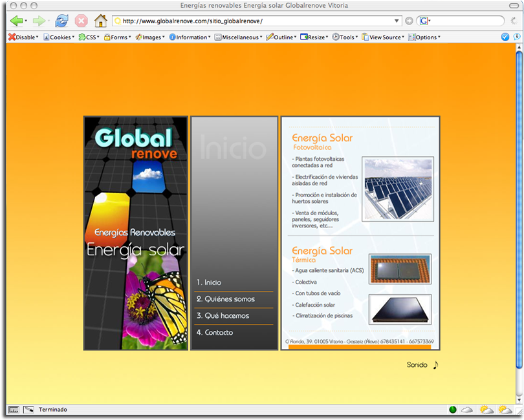Open the CSS toolbar menu
Viewport: 524px width, 420px height.
[x=89, y=37]
